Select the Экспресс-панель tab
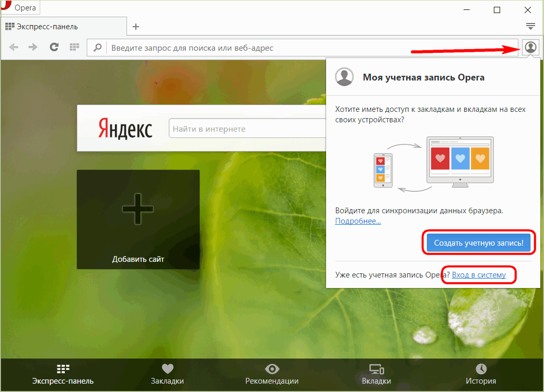 (64, 27)
